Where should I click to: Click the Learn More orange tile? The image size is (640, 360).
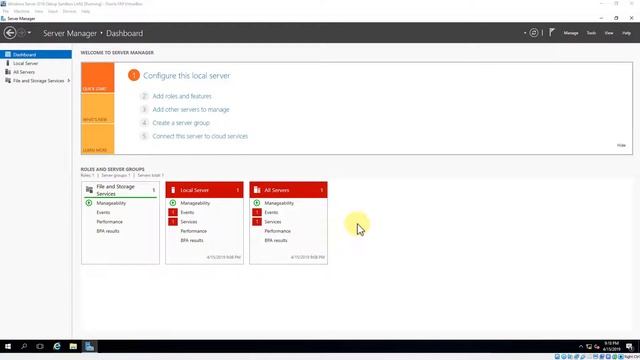[98, 139]
